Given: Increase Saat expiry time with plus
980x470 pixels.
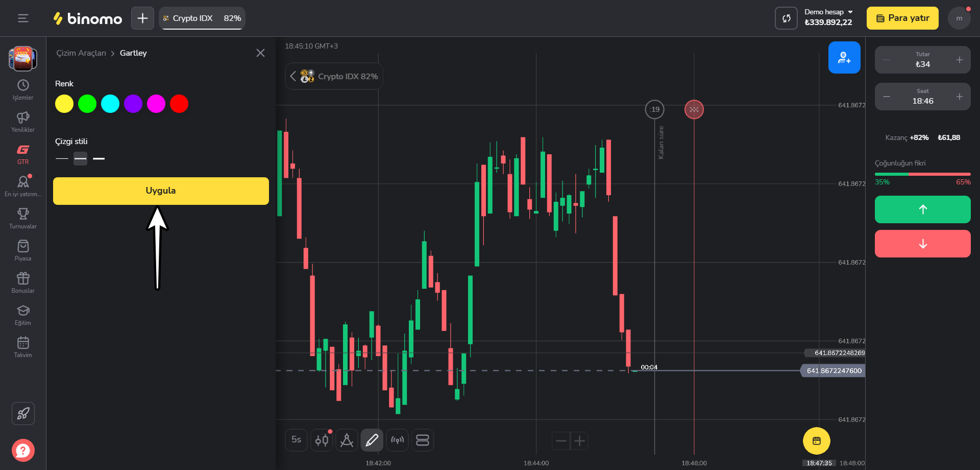Looking at the screenshot, I should point(960,97).
